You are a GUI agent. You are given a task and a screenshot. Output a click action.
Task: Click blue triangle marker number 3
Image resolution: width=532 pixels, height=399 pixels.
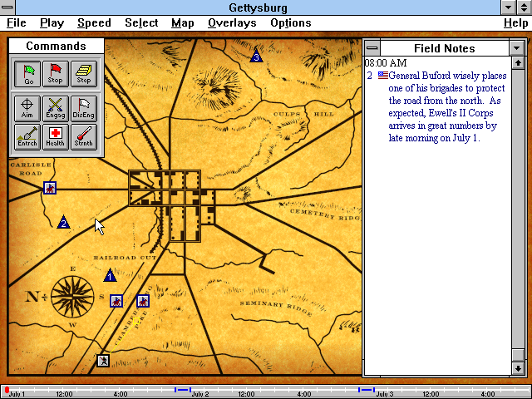click(256, 56)
